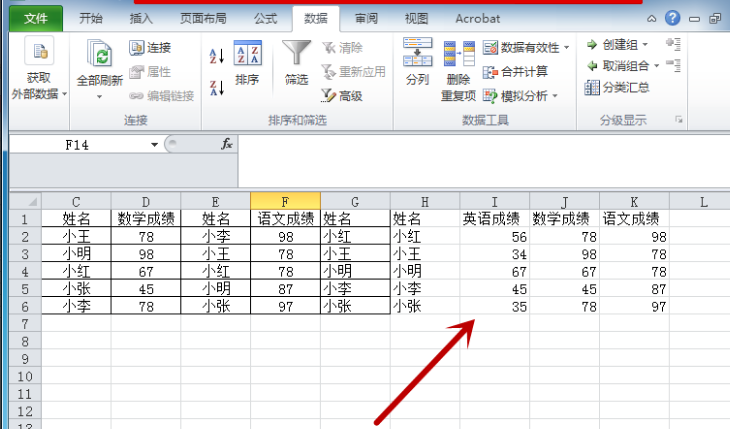Click the 编辑链接 icon
This screenshot has width=730, height=429.
[136, 96]
